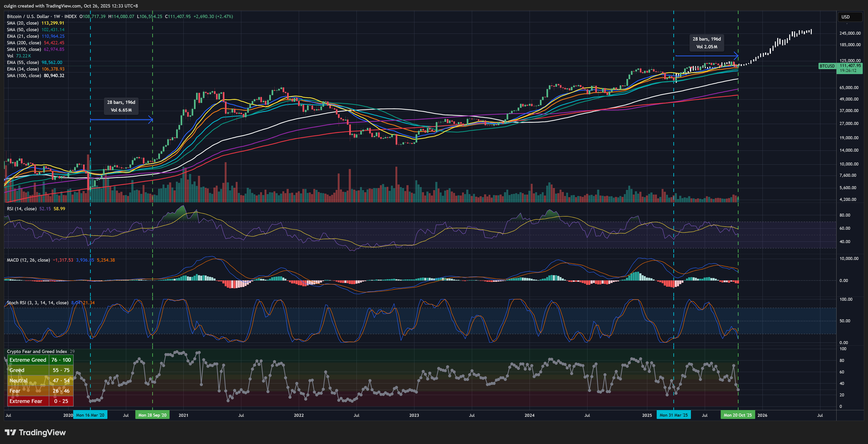Click the MACD (12, 26, close) pane title
The image size is (868, 444).
pyautogui.click(x=28, y=260)
